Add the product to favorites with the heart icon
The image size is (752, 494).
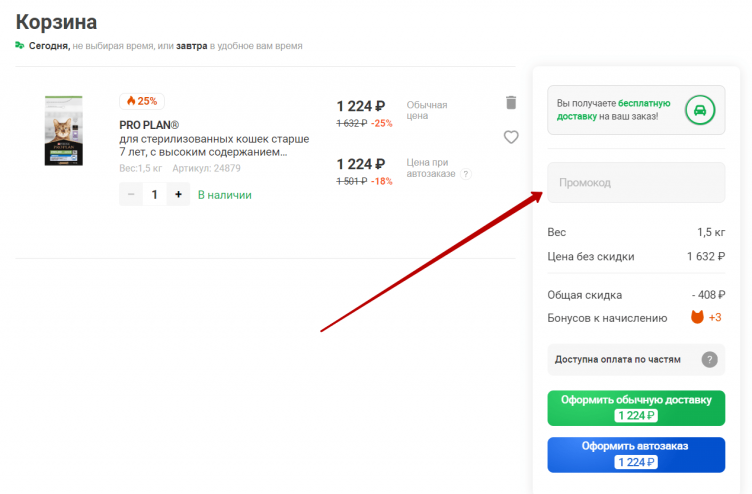click(x=511, y=137)
